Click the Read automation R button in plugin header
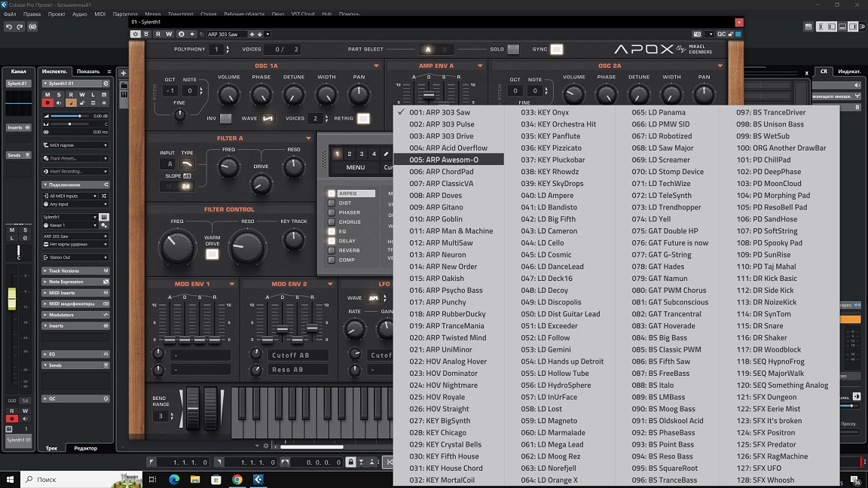The image size is (868, 488). pyautogui.click(x=158, y=34)
